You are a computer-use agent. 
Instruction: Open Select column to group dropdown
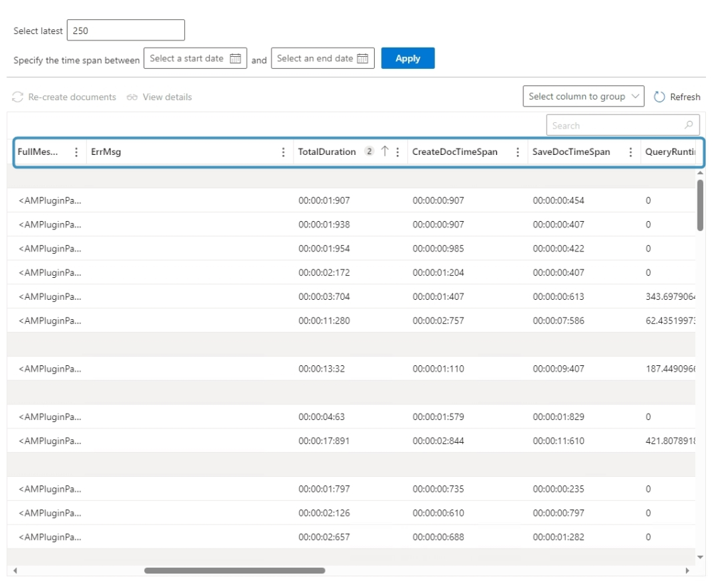pos(583,97)
